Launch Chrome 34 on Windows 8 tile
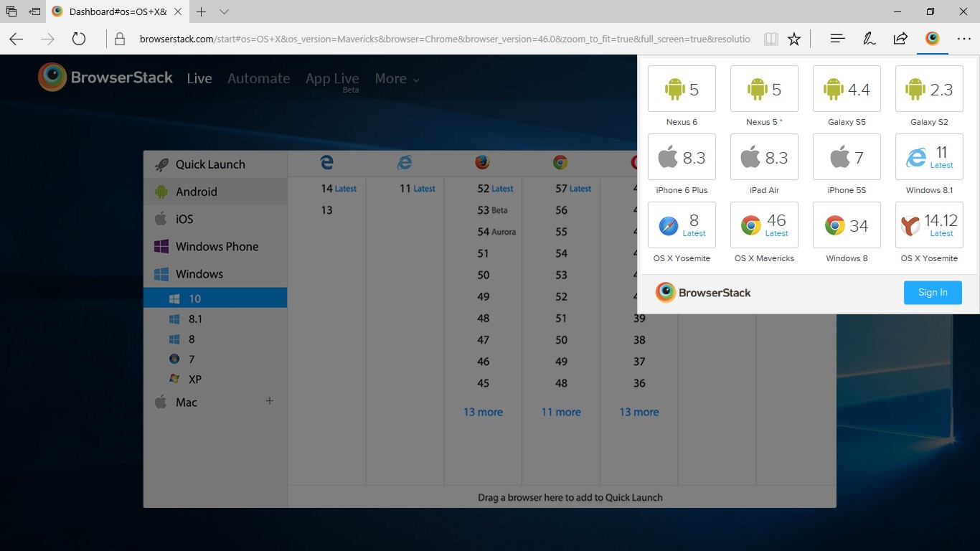Viewport: 980px width, 551px height. [x=847, y=225]
